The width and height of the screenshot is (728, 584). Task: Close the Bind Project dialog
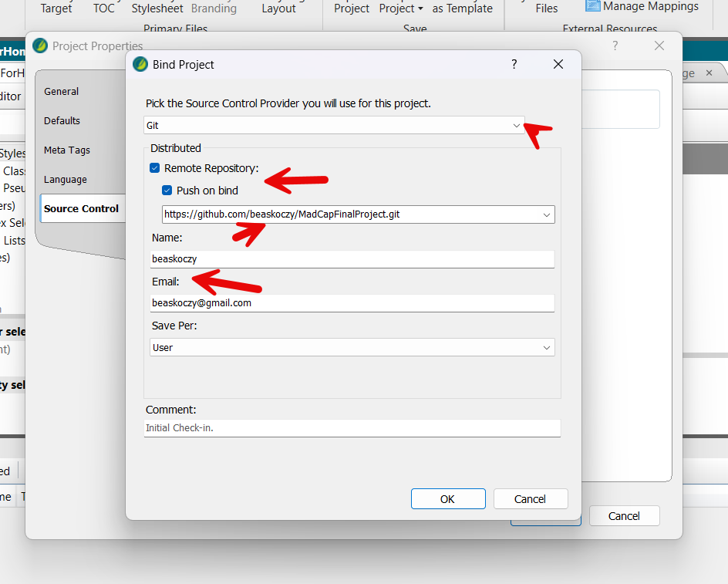tap(558, 64)
